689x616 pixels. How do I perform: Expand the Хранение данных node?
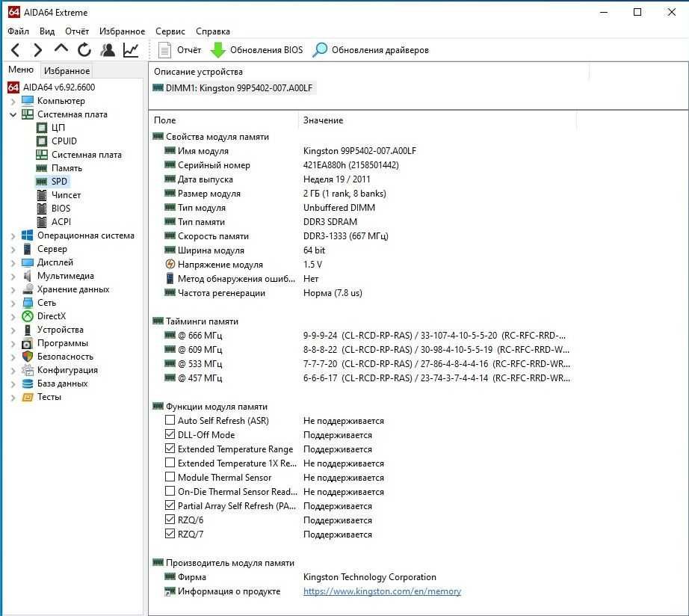tap(13, 290)
